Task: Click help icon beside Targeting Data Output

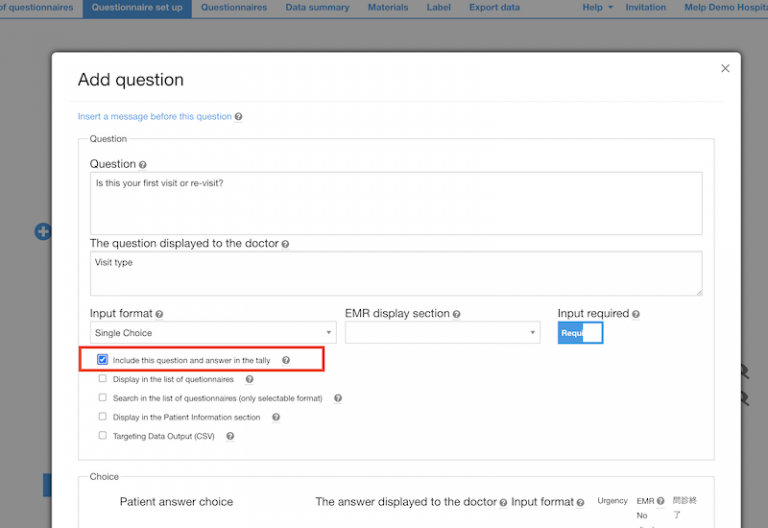Action: (x=230, y=436)
